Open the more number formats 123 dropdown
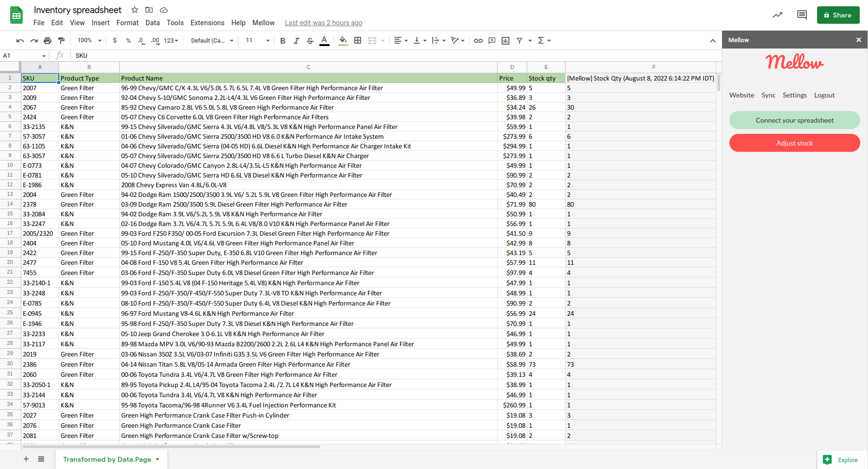 pyautogui.click(x=171, y=41)
